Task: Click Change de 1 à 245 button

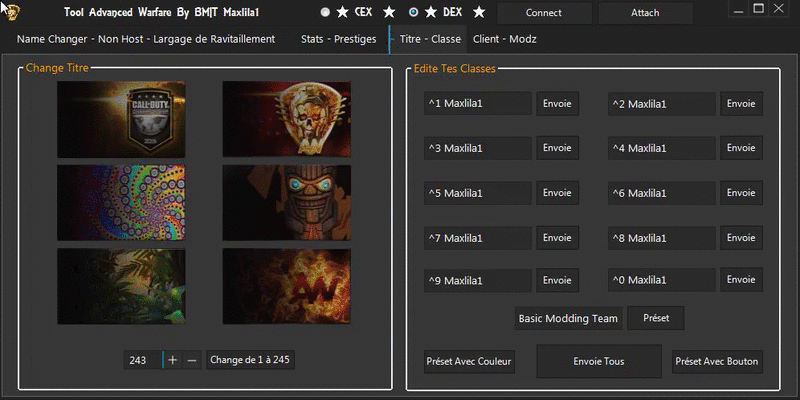Action: pyautogui.click(x=250, y=360)
